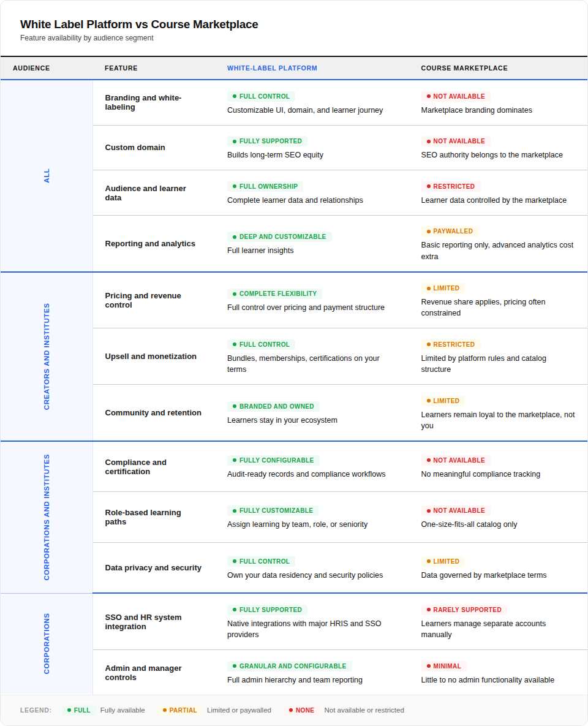Click the Branded and Owned badge
Viewport: 588px width, 726px height.
pyautogui.click(x=273, y=406)
